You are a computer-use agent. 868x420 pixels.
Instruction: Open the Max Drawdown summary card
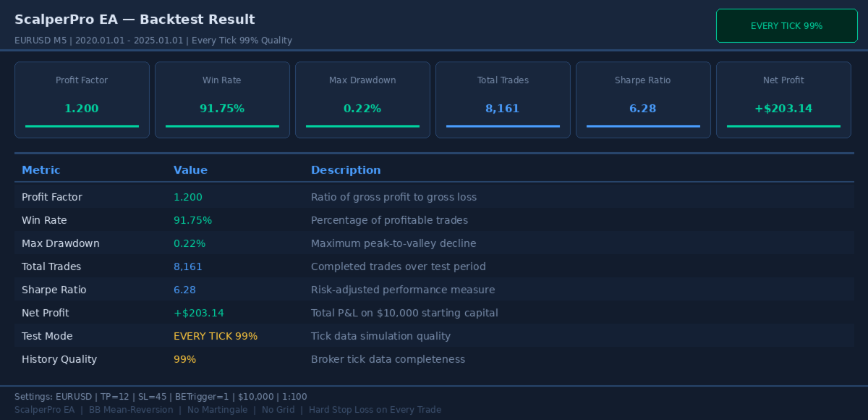(362, 100)
